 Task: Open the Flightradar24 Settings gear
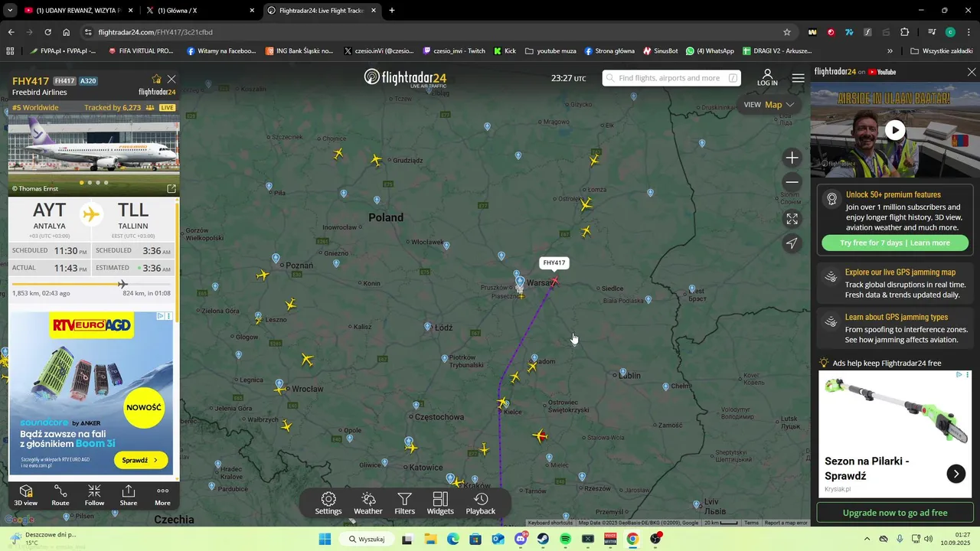click(x=328, y=504)
